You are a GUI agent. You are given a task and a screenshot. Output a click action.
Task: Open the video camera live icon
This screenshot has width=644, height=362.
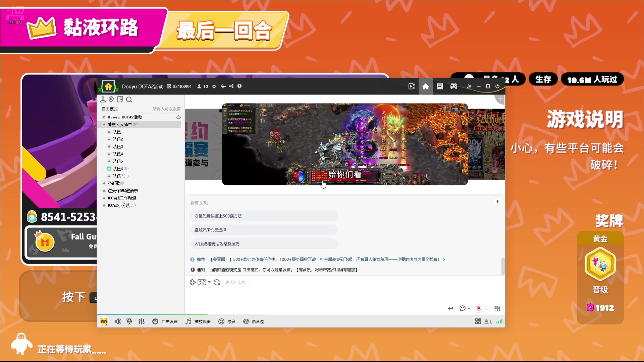(412, 86)
